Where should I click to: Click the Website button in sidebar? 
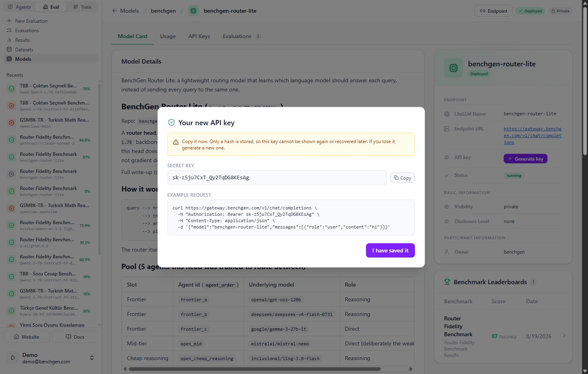click(27, 337)
